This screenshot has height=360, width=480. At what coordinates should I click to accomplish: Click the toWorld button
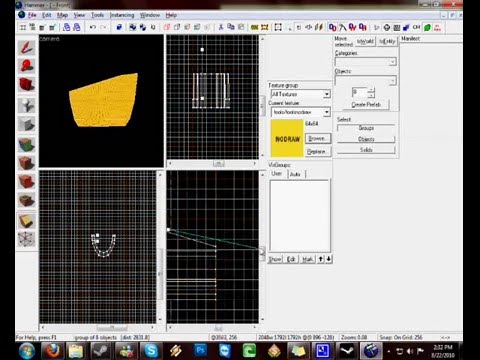point(365,41)
